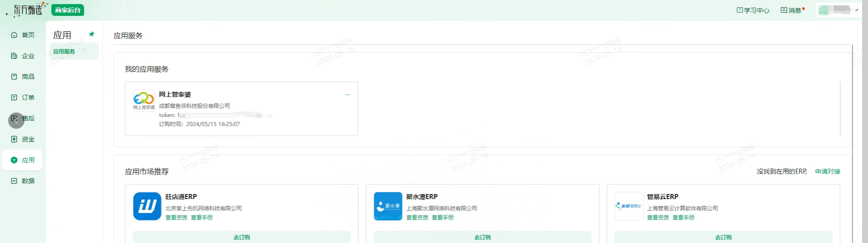Click 申请对接 link

point(828,171)
